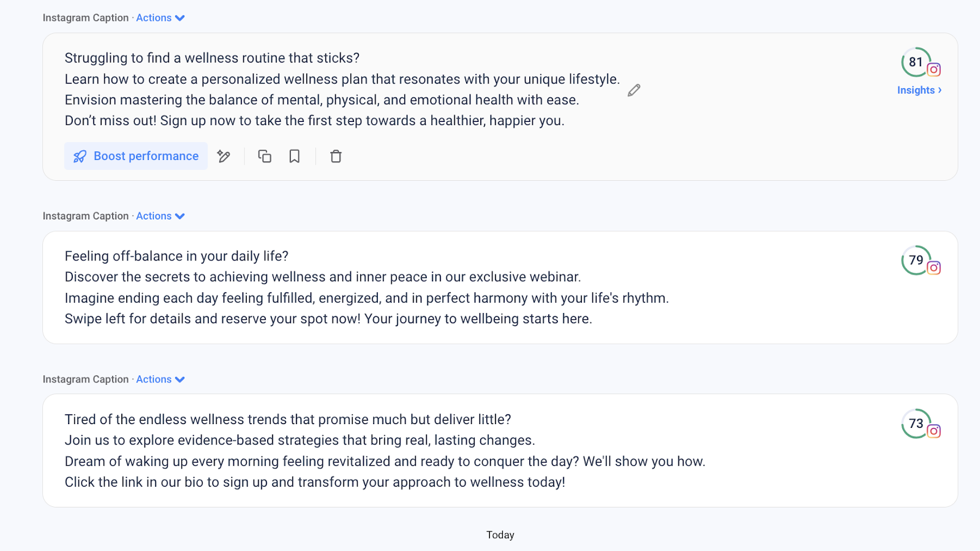980x551 pixels.
Task: Copy the first Instagram caption
Action: 265,156
